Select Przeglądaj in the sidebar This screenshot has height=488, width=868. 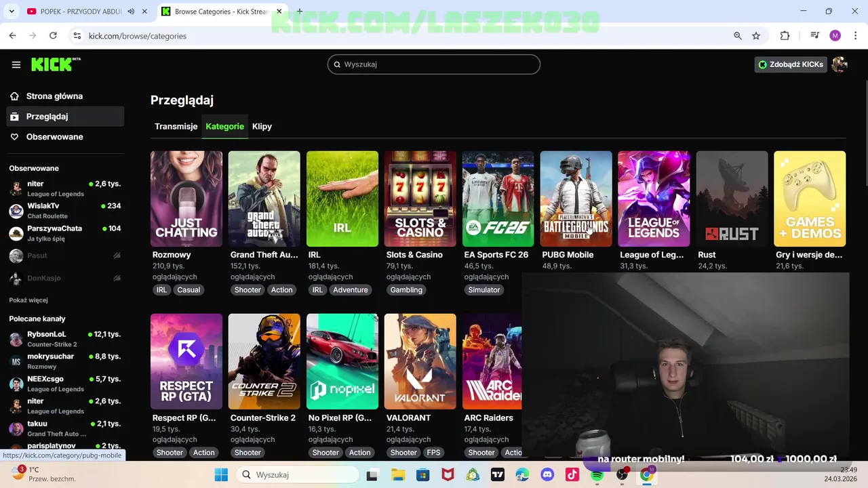[x=65, y=117]
